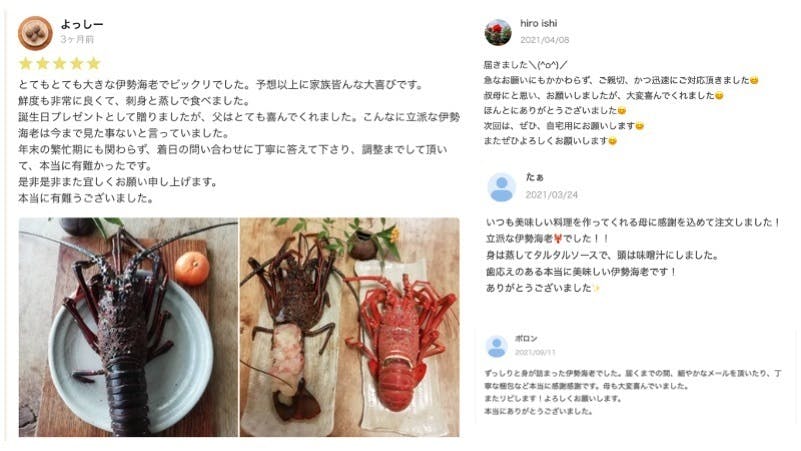Click the 2021/04/08 review date
This screenshot has height=451, width=801.
[x=545, y=40]
